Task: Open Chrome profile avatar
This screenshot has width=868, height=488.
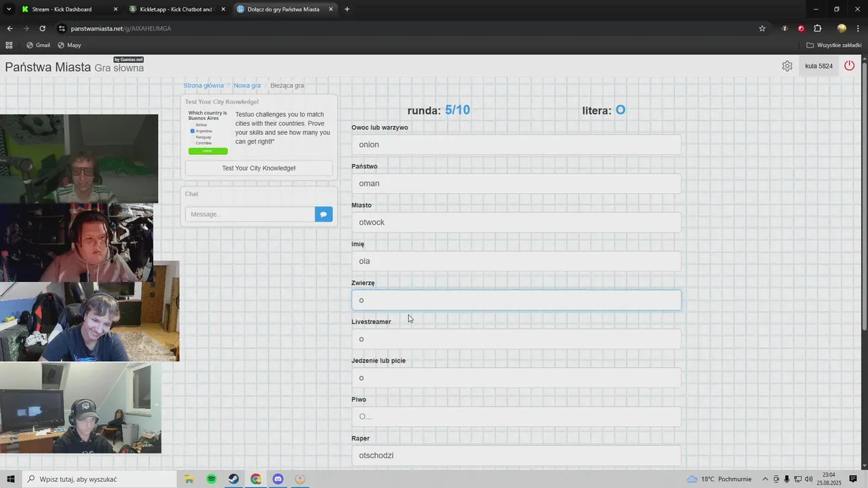Action: tap(842, 28)
